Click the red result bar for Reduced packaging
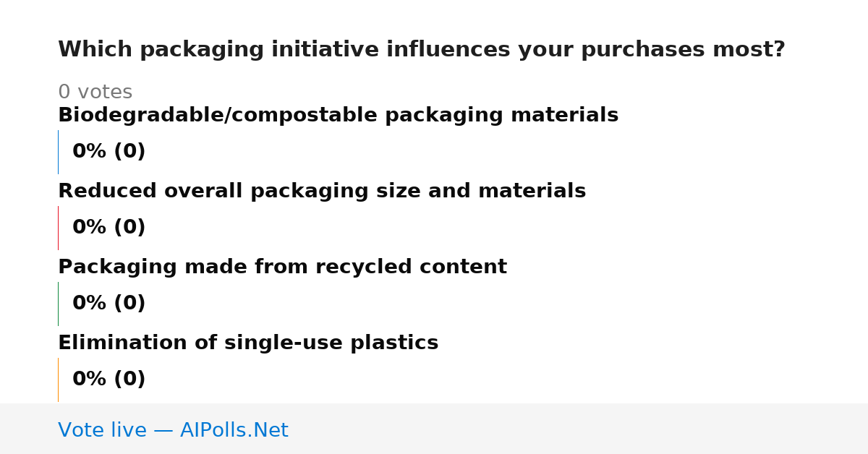The height and width of the screenshot is (454, 868). [58, 228]
